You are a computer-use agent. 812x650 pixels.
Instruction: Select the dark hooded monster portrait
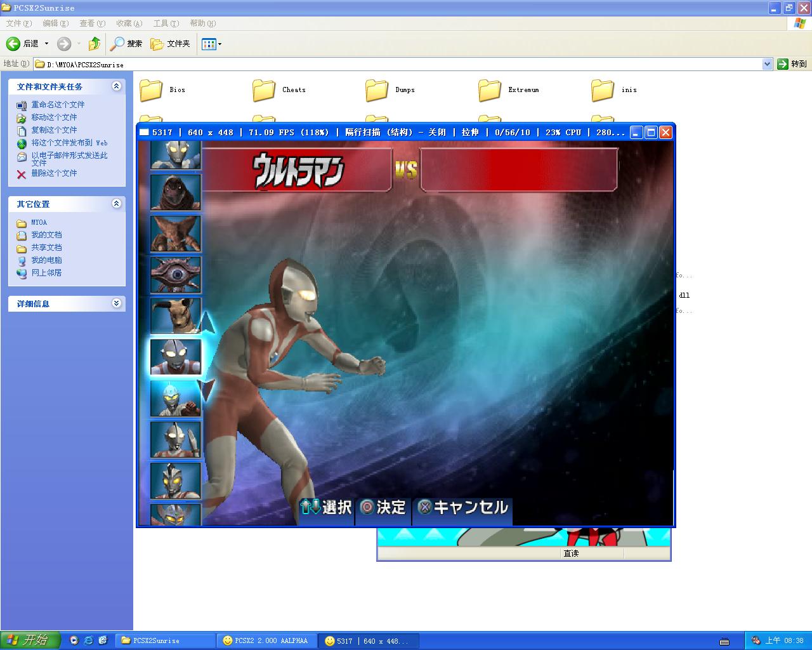176,192
